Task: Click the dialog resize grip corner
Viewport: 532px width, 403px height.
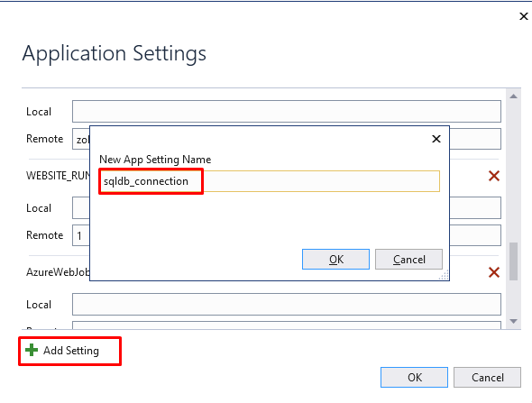Action: click(x=444, y=275)
